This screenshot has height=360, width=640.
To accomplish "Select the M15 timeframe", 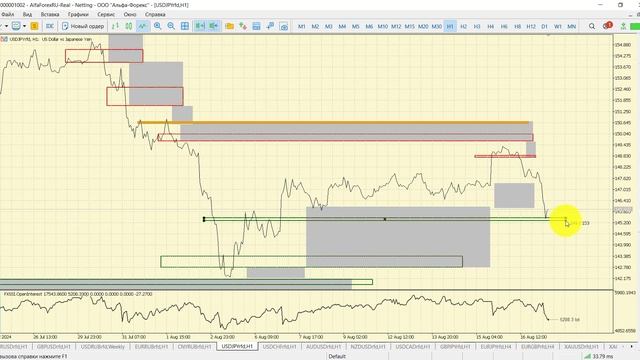I will 409,26.
